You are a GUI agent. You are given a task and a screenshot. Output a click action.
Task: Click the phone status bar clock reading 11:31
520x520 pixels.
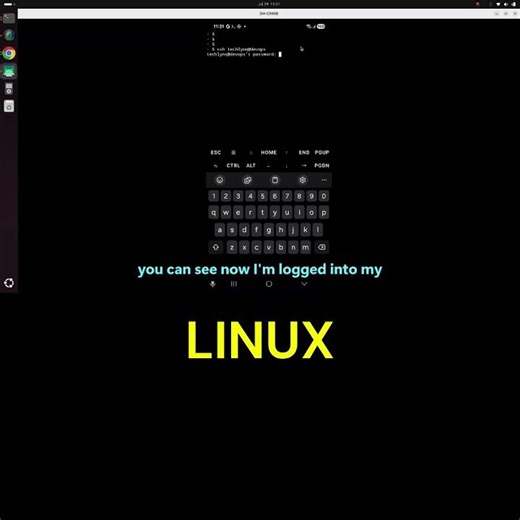tap(219, 26)
